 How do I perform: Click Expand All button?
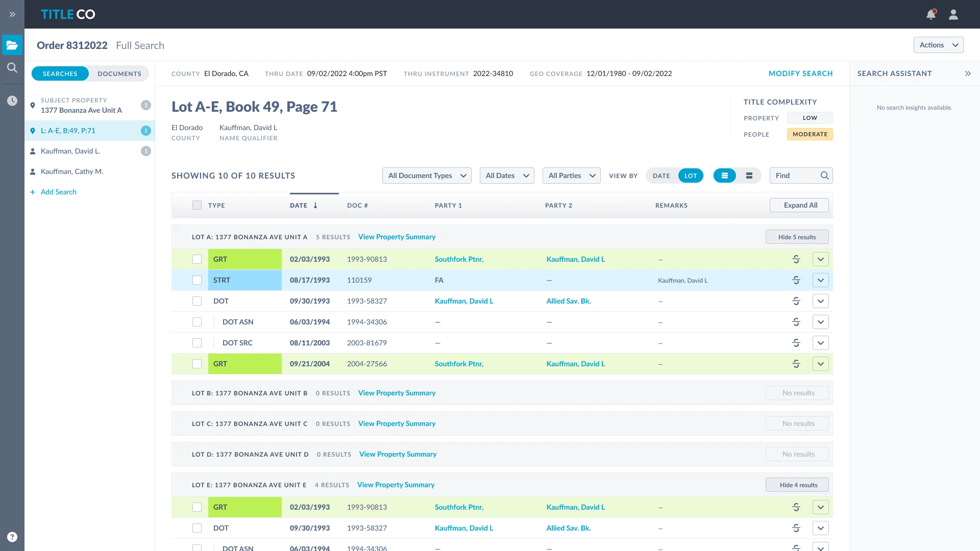799,205
